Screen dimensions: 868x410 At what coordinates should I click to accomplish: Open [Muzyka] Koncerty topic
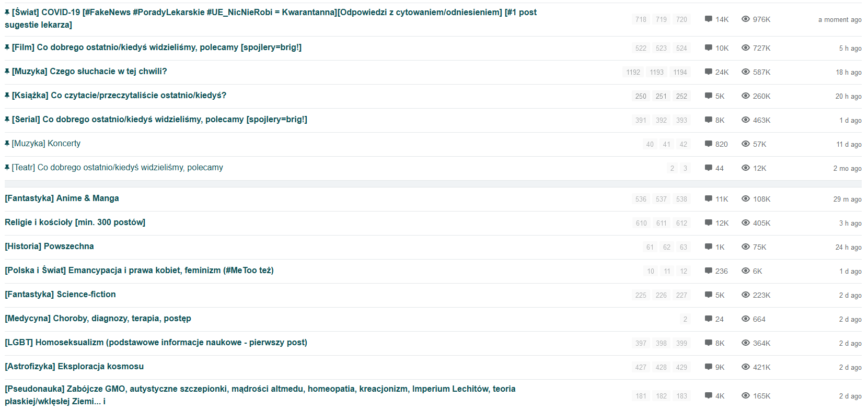(46, 143)
